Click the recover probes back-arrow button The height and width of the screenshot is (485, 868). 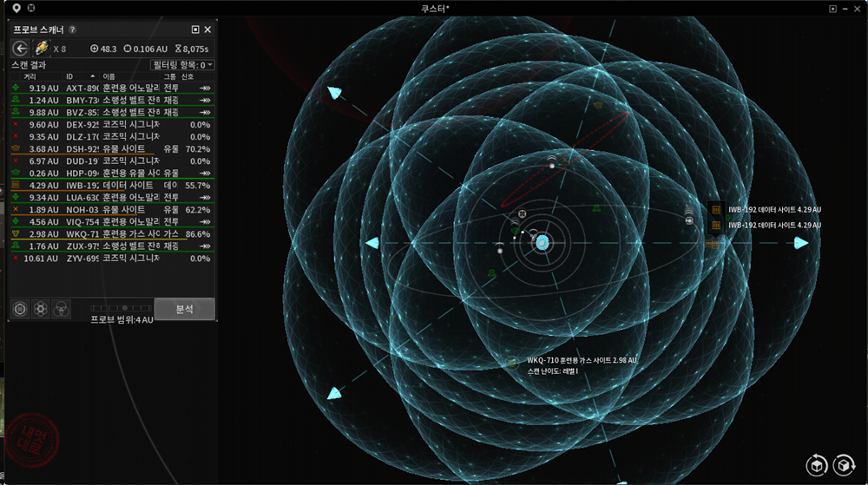21,49
